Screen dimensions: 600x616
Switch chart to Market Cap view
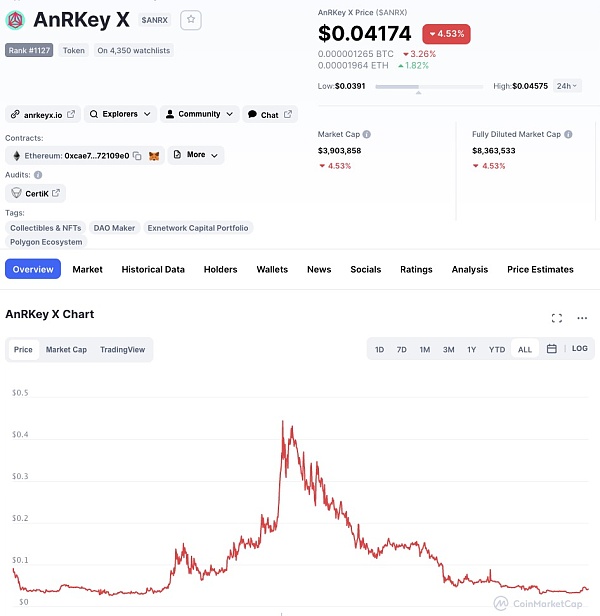(66, 350)
